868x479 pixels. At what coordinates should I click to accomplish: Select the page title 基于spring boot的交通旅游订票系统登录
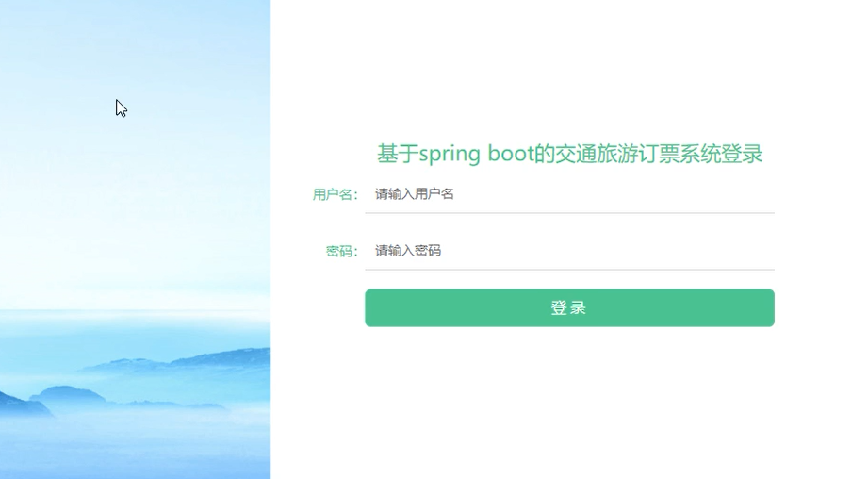coord(569,154)
